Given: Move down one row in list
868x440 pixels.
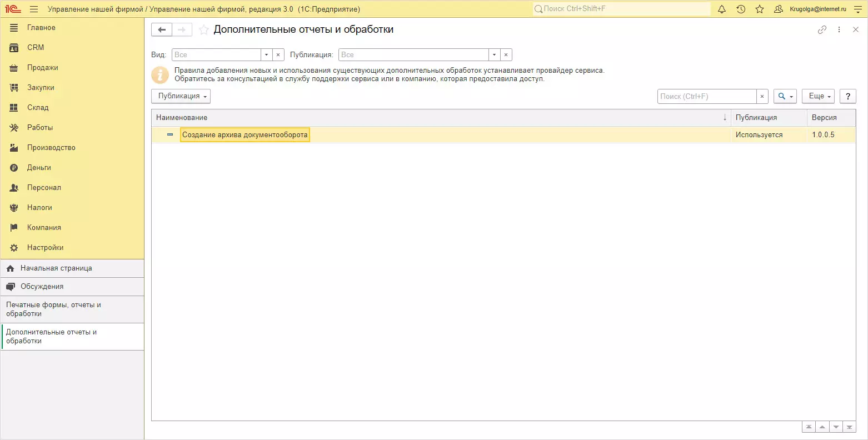Looking at the screenshot, I should click(x=836, y=427).
